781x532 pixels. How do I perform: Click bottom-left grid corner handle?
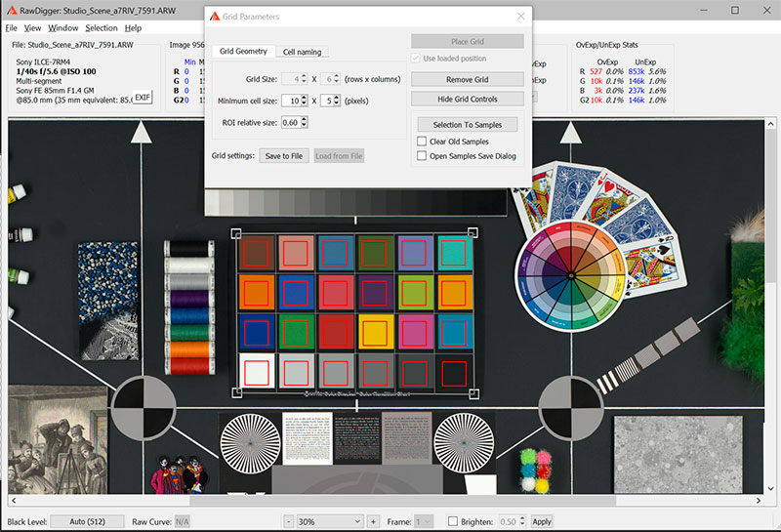237,392
